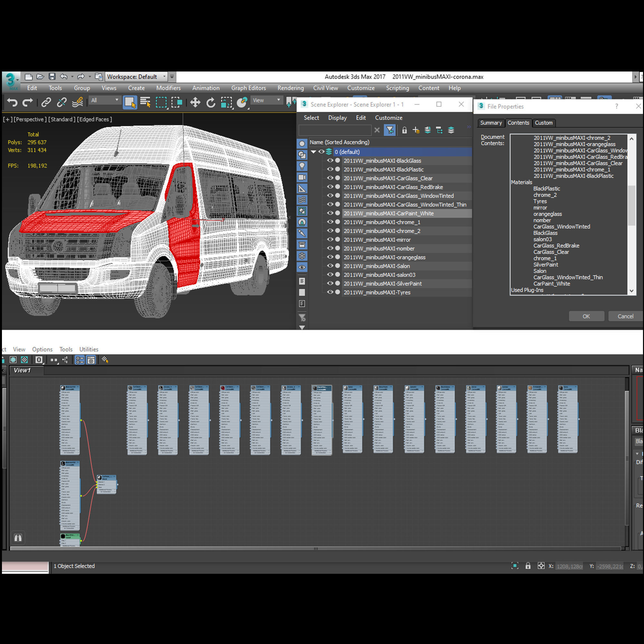
Task: Hide the BlackGlass object via eye icon
Action: [x=330, y=160]
